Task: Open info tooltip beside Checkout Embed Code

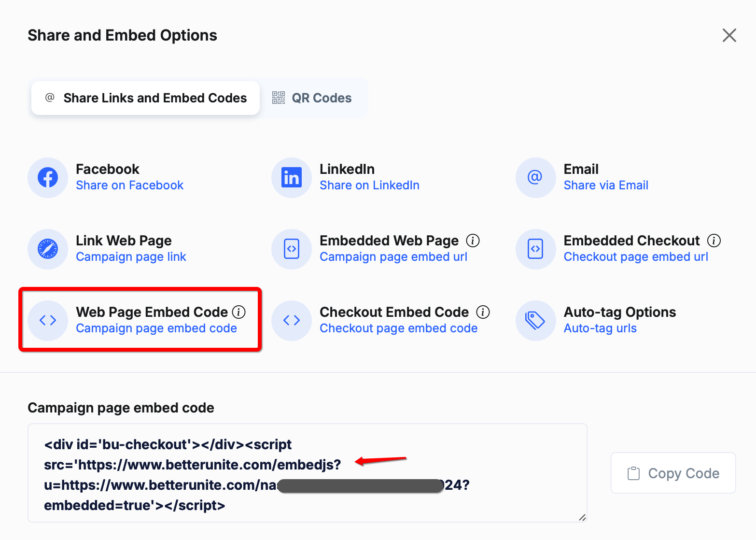Action: click(483, 312)
